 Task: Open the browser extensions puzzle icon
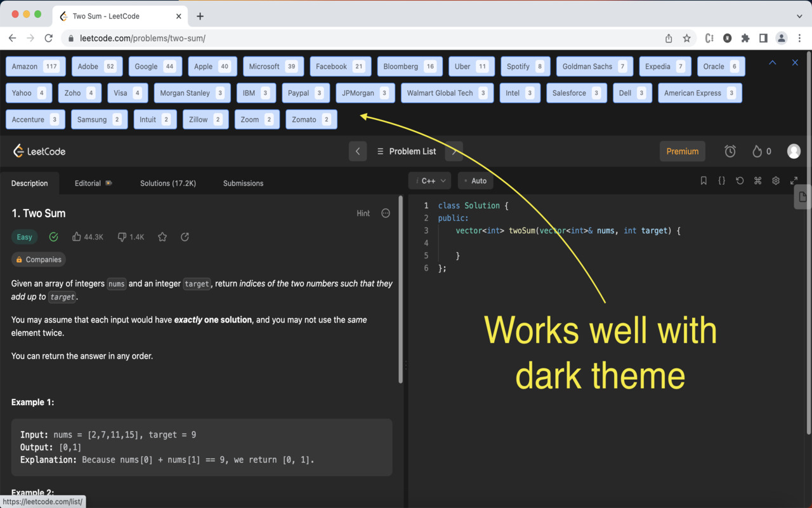(x=745, y=38)
